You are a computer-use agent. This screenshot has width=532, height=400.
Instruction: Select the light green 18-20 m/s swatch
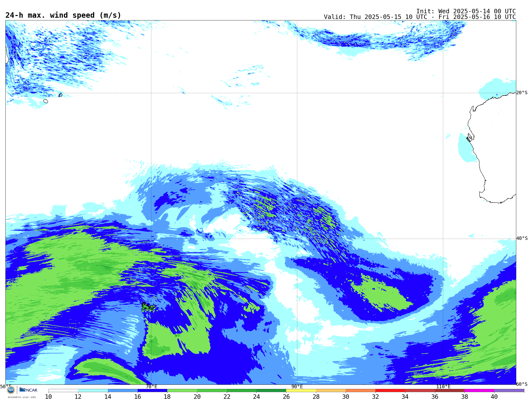[182, 391]
